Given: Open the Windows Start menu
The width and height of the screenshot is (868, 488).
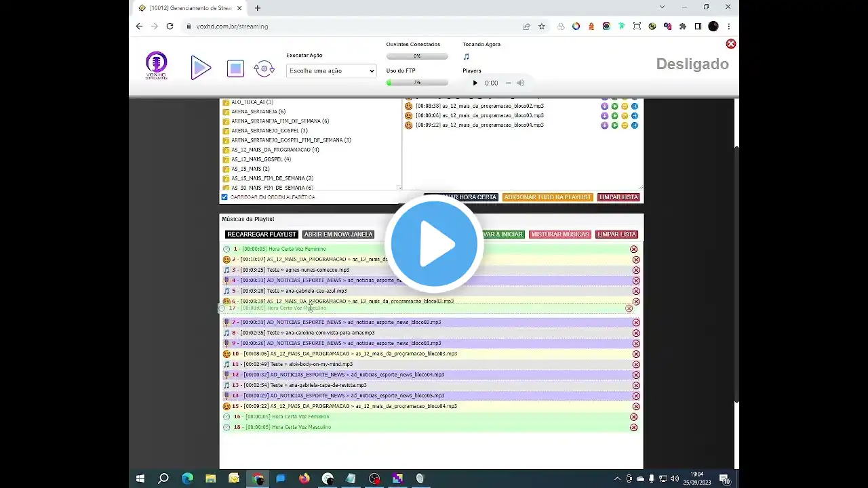Looking at the screenshot, I should pyautogui.click(x=140, y=479).
